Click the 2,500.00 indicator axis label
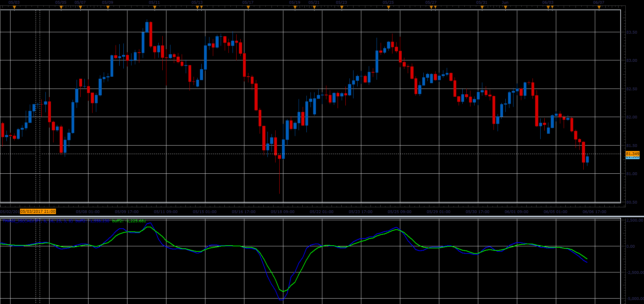The width and height of the screenshot is (644, 304). pyautogui.click(x=635, y=220)
